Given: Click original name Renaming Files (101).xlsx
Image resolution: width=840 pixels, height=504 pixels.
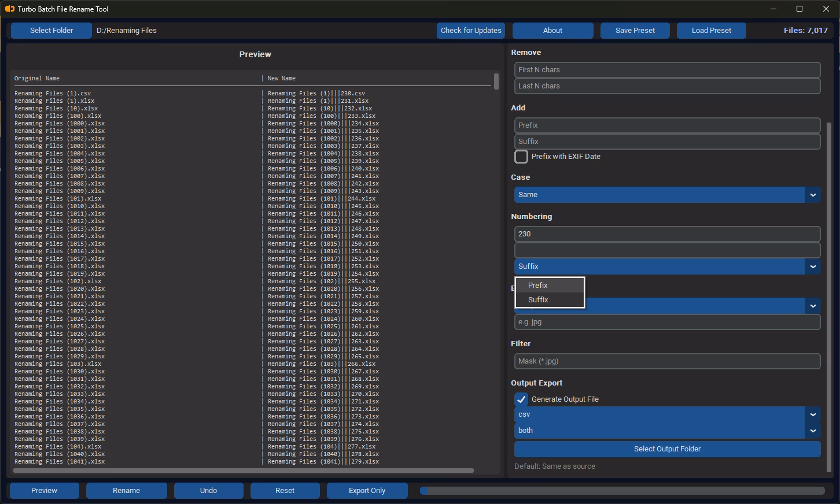Looking at the screenshot, I should click(x=58, y=199).
